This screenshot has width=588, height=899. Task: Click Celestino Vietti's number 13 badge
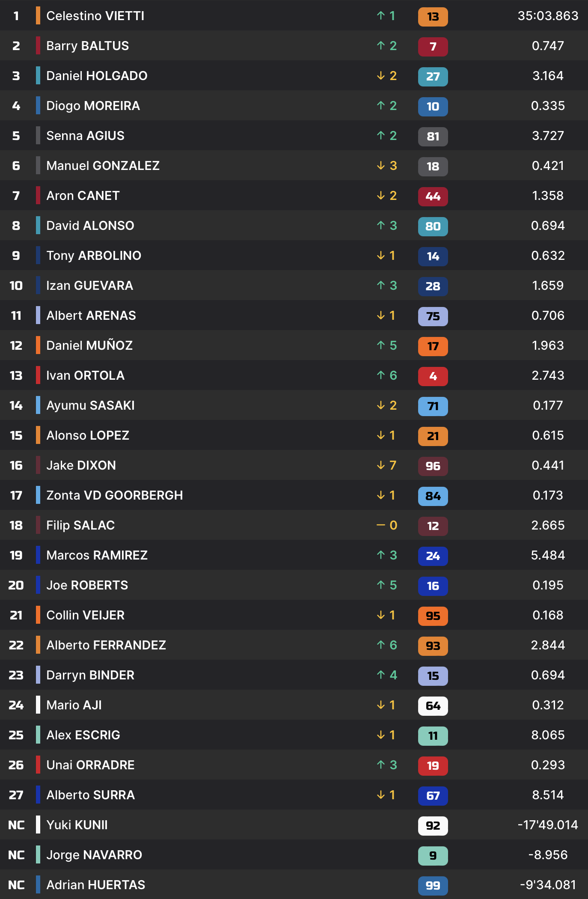pyautogui.click(x=433, y=17)
